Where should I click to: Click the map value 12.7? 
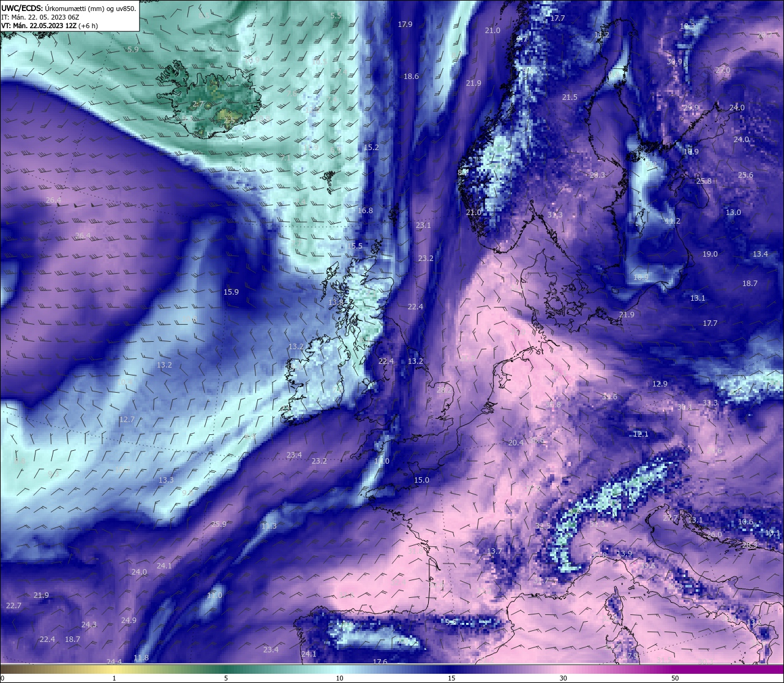coord(127,420)
